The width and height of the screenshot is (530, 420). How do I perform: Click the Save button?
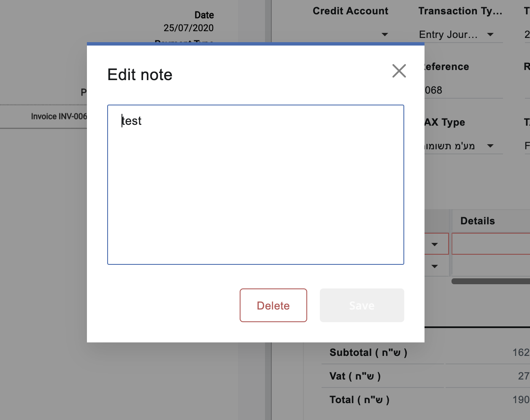point(362,305)
